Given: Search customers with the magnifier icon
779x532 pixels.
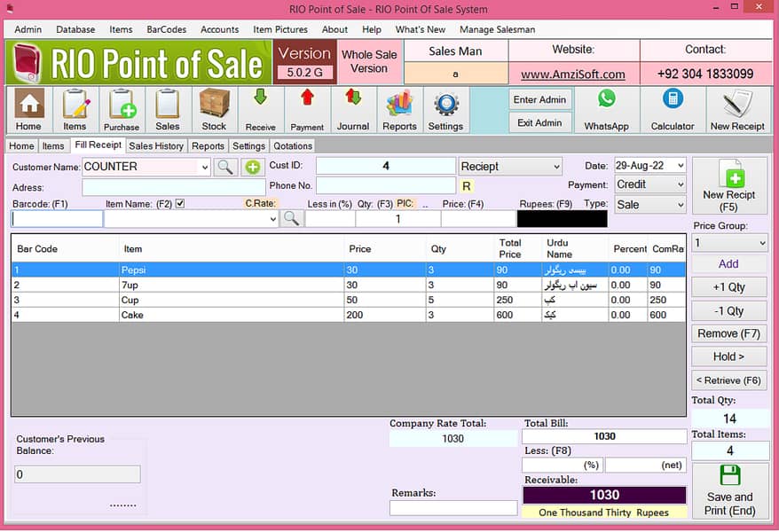Looking at the screenshot, I should (x=225, y=168).
